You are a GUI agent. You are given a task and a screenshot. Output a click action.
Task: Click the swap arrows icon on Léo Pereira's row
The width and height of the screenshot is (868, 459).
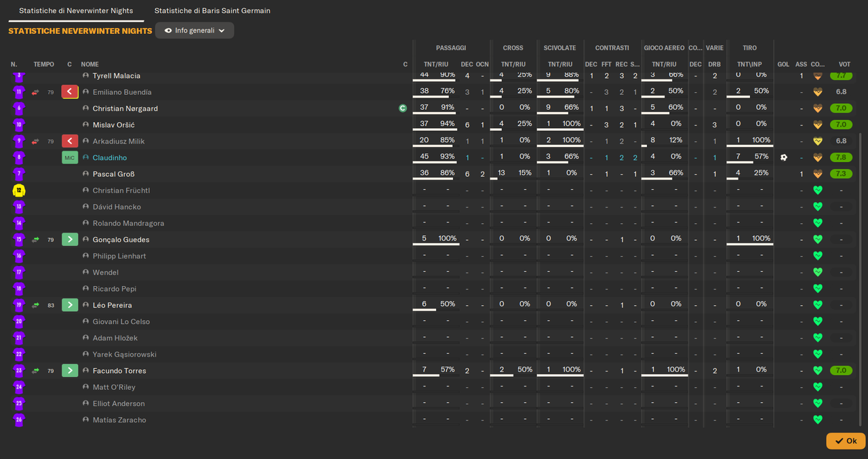[x=35, y=305]
